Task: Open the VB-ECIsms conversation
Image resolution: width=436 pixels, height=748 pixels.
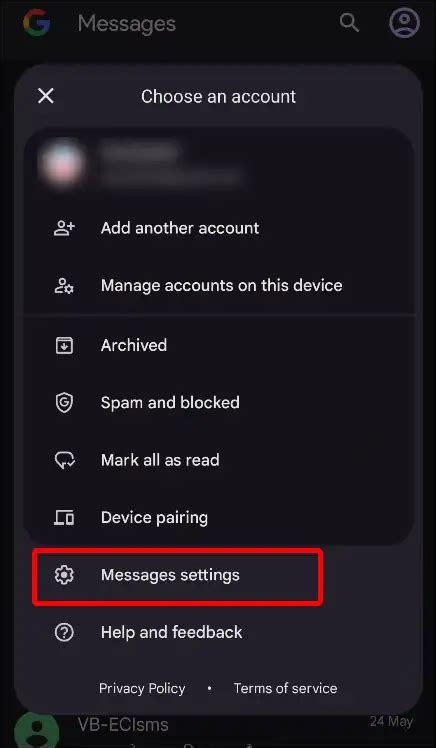Action: pyautogui.click(x=218, y=730)
